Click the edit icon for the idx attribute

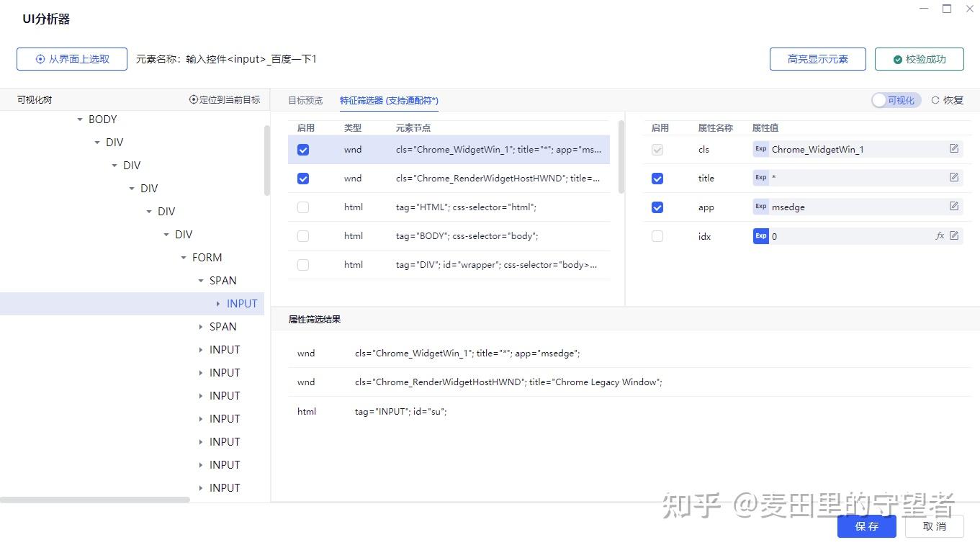pyautogui.click(x=954, y=235)
